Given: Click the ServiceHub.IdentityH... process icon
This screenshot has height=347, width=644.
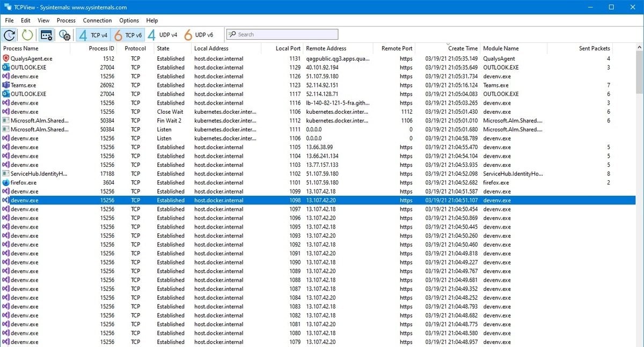Looking at the screenshot, I should pyautogui.click(x=6, y=174).
